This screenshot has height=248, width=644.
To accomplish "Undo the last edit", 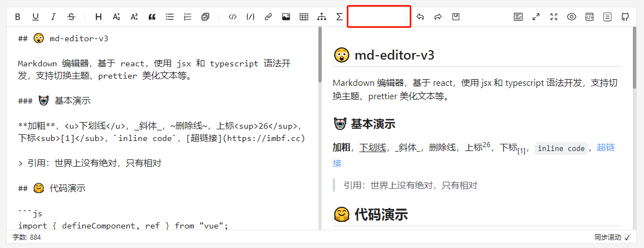I will [420, 17].
